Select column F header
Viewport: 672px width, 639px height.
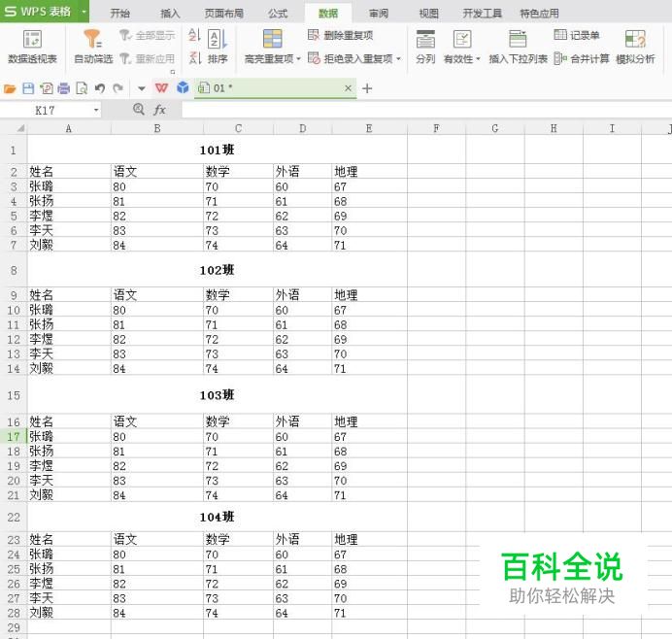pos(436,128)
